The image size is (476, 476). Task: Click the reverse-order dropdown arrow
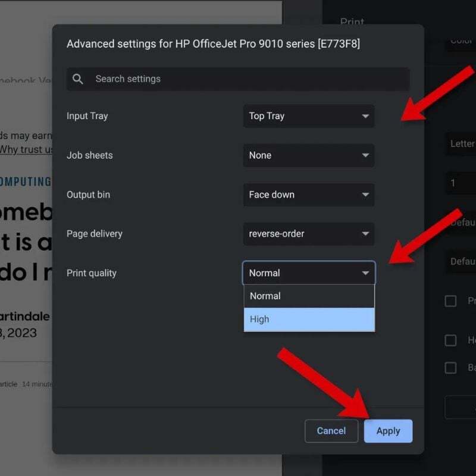(x=365, y=234)
